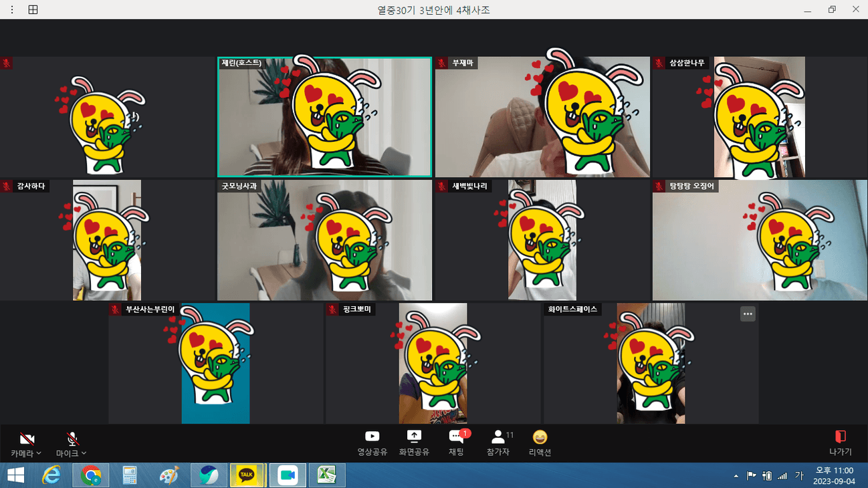
Task: Switch layout with the grid view icon
Action: pos(32,9)
